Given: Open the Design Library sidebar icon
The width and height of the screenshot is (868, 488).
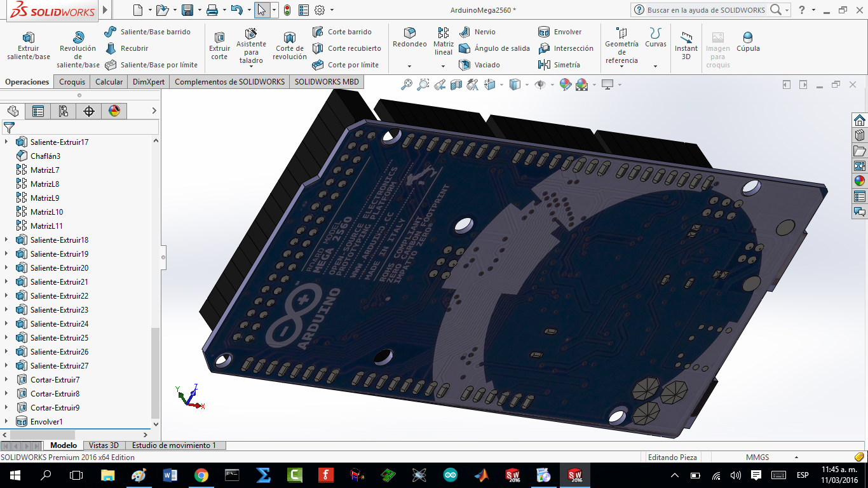Looking at the screenshot, I should pos(859,135).
